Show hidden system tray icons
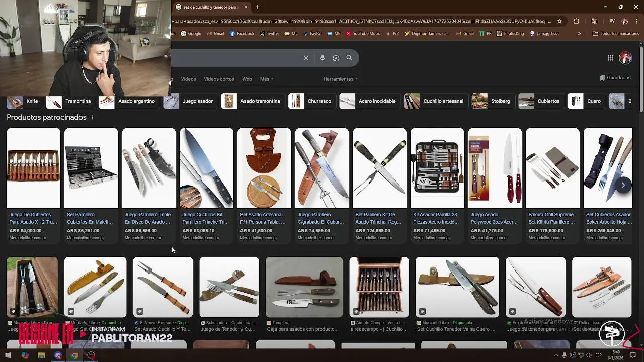 click(x=556, y=355)
